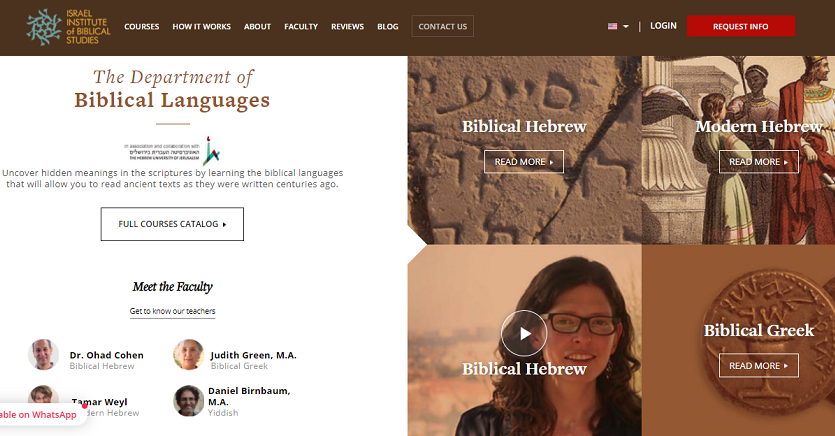Open the Faculty menu item

pyautogui.click(x=301, y=27)
